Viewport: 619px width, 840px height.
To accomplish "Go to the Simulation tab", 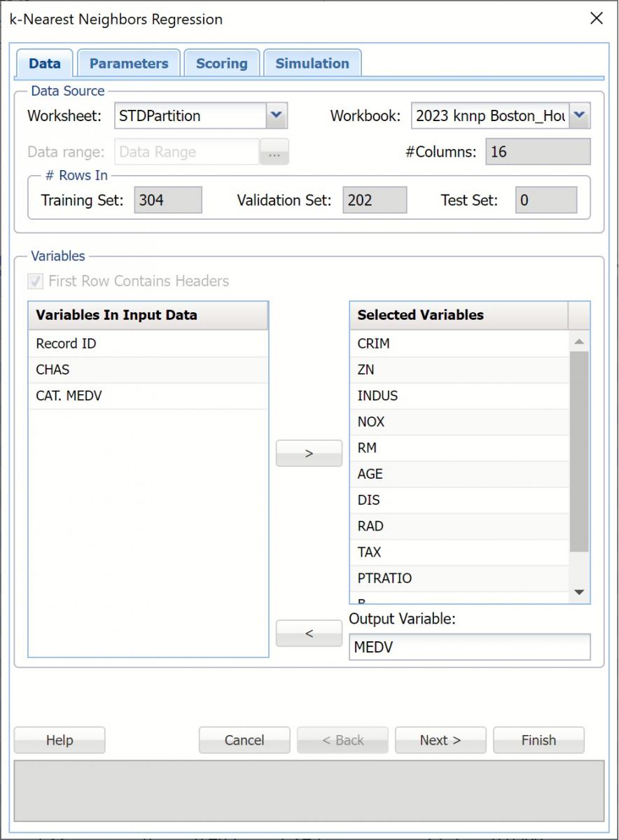I will (312, 63).
